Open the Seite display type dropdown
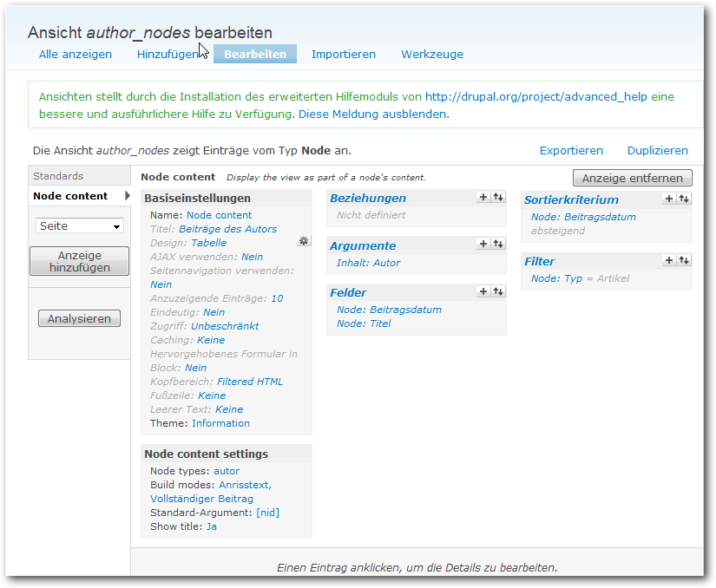Viewport: 716px width, 588px height. coord(80,226)
